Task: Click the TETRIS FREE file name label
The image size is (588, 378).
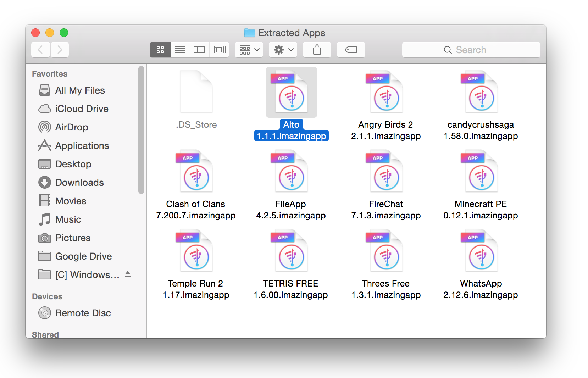Action: (291, 289)
